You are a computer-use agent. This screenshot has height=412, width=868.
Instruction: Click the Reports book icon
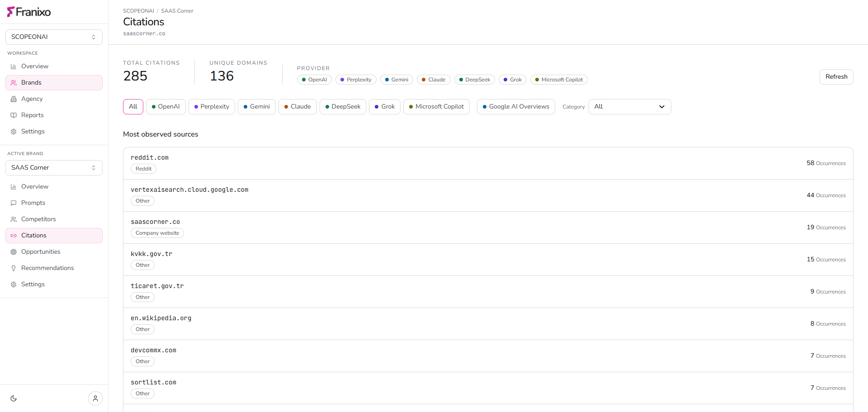tap(14, 115)
